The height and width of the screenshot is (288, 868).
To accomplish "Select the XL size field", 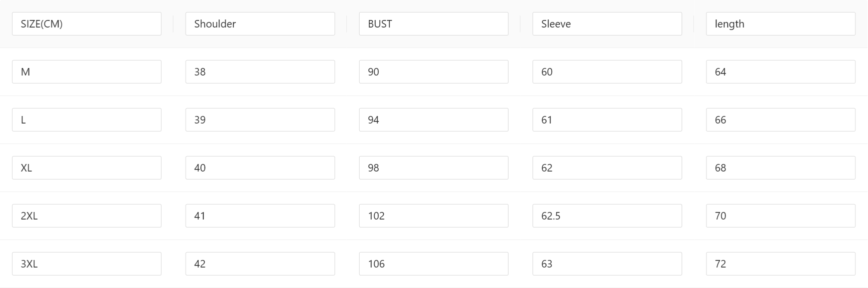I will click(87, 168).
